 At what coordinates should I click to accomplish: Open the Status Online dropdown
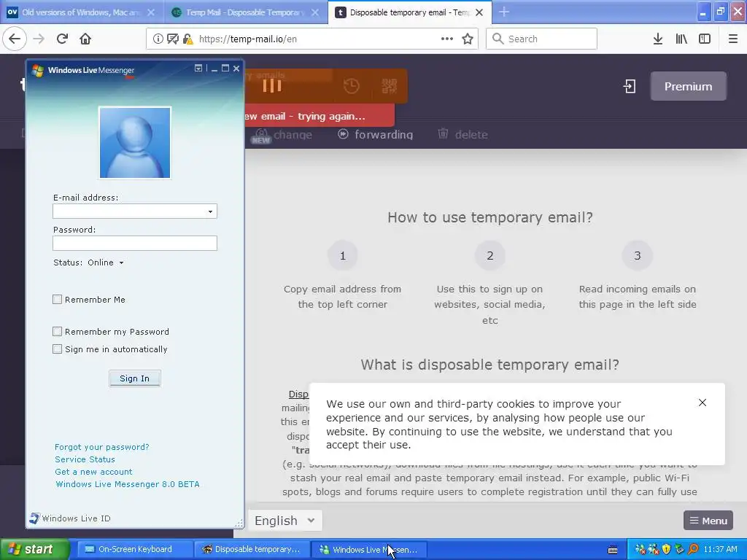click(105, 262)
